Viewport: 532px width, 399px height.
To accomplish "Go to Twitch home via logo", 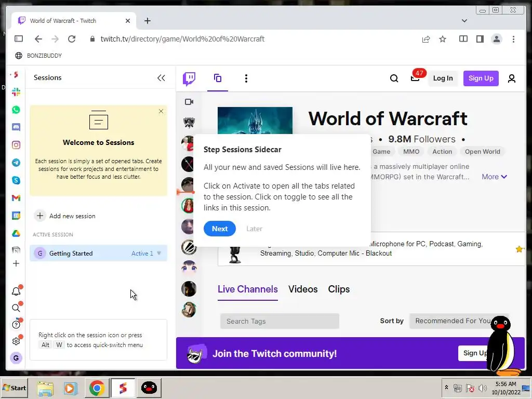I will point(189,79).
